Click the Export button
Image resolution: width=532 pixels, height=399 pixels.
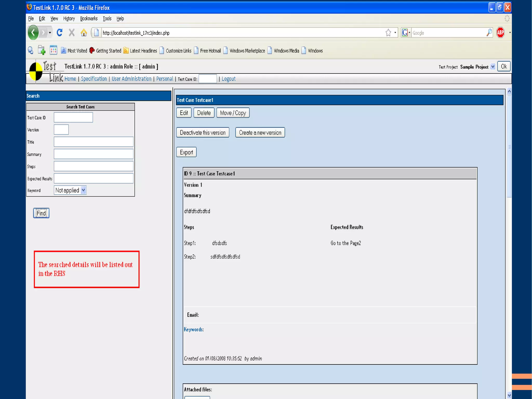click(187, 152)
